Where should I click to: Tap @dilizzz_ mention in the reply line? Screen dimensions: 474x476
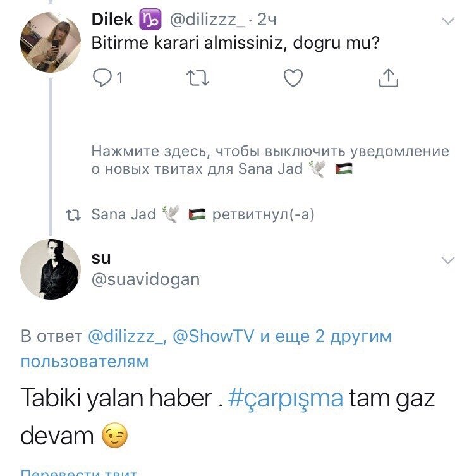[x=126, y=336]
